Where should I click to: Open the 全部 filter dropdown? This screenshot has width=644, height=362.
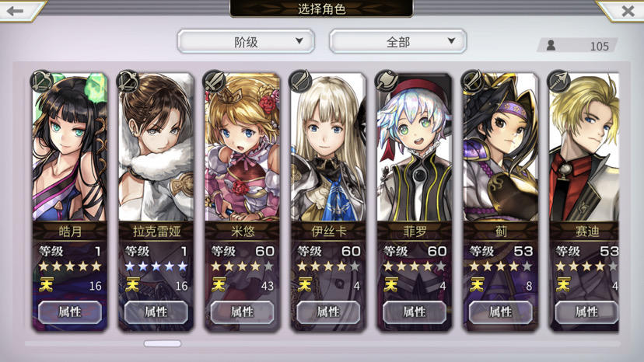398,41
